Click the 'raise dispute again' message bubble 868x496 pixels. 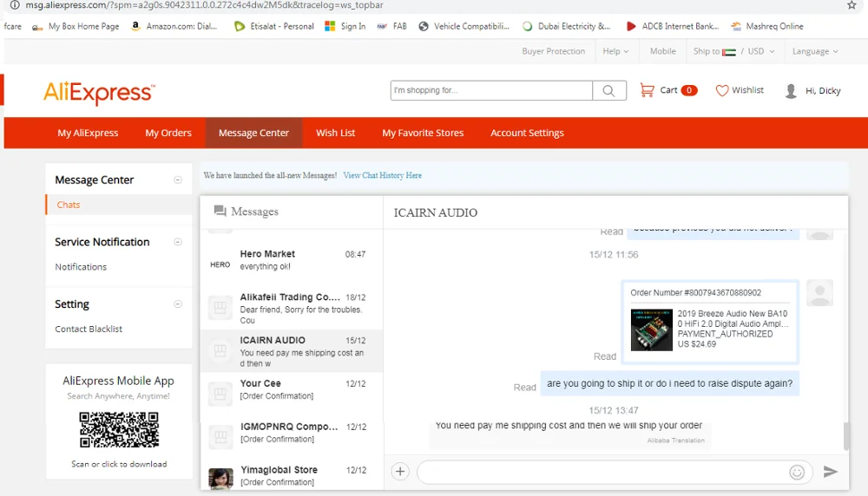(x=670, y=383)
